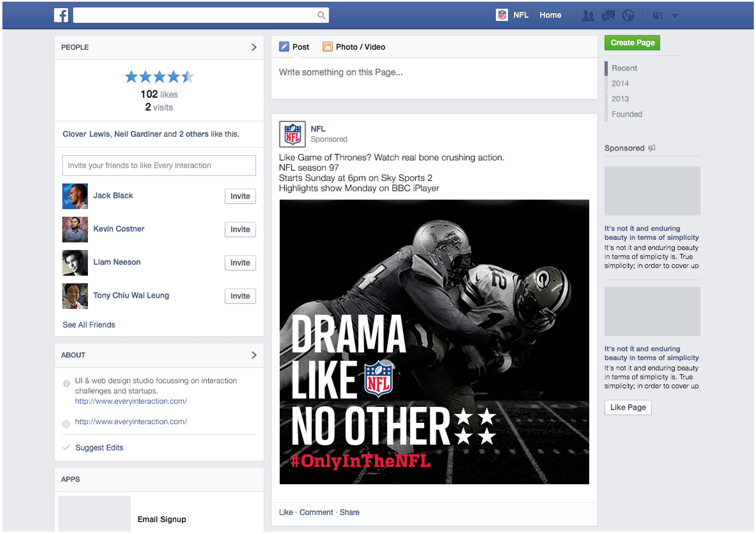Open the first sponsored ad headline link

tap(651, 233)
